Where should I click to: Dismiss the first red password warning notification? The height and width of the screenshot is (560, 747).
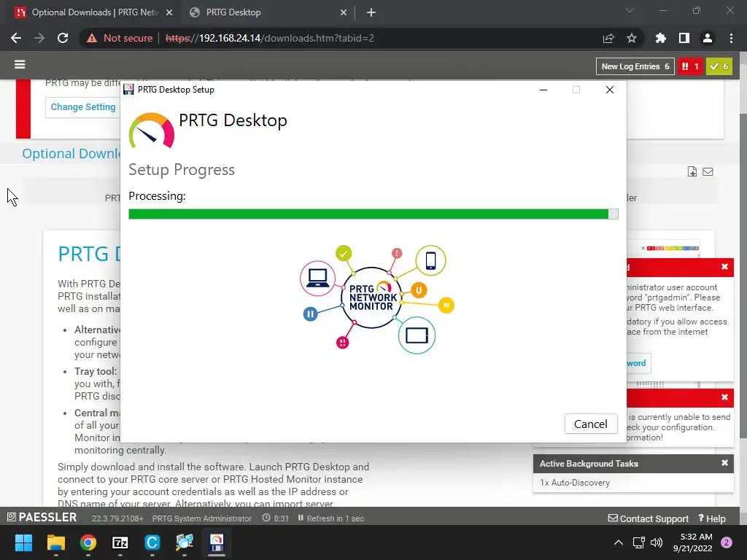pyautogui.click(x=724, y=267)
